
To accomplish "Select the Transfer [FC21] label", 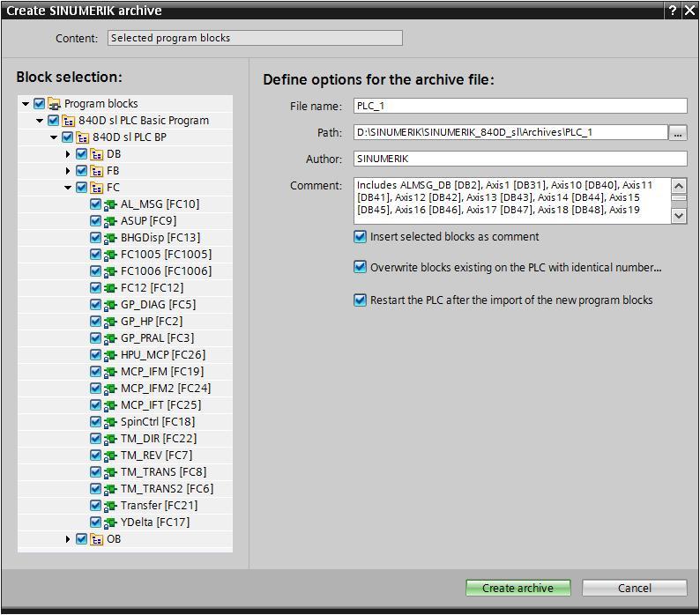I will point(159,506).
